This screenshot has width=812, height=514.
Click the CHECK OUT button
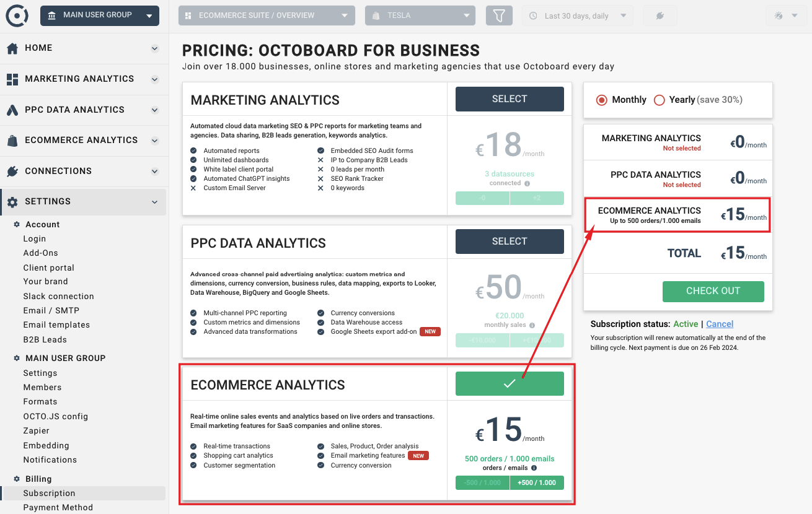[x=713, y=291]
